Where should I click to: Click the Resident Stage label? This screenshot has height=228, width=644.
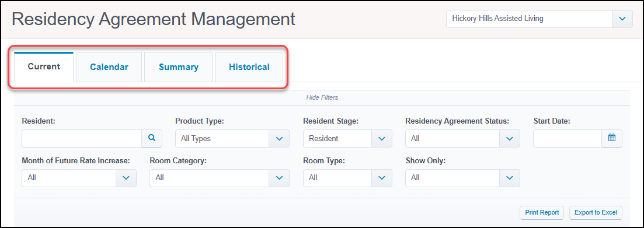pyautogui.click(x=330, y=121)
